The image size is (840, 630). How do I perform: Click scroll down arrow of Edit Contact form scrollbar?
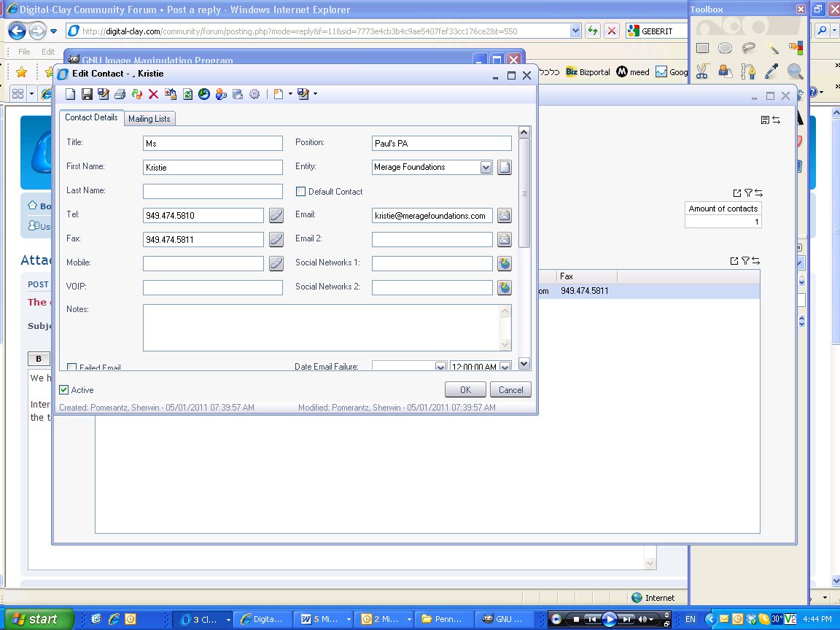click(x=524, y=364)
